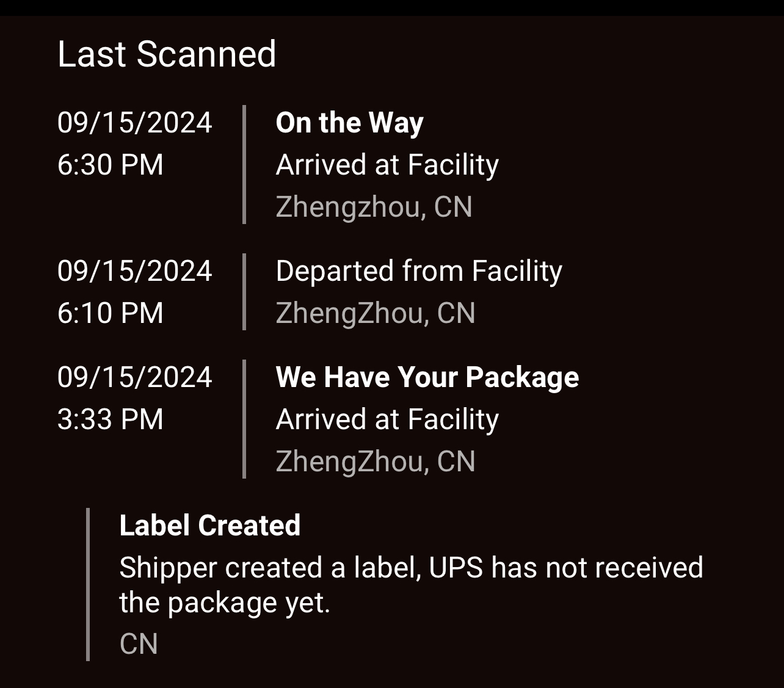Select Arrived at Facility under We Have Your Package
This screenshot has height=688, width=784.
[x=387, y=420]
